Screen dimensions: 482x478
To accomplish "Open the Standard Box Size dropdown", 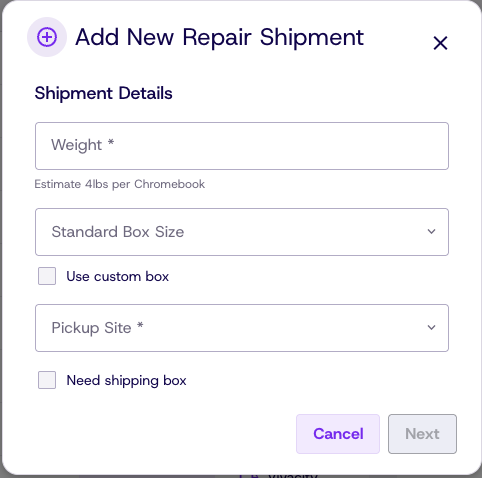I will pyautogui.click(x=242, y=232).
